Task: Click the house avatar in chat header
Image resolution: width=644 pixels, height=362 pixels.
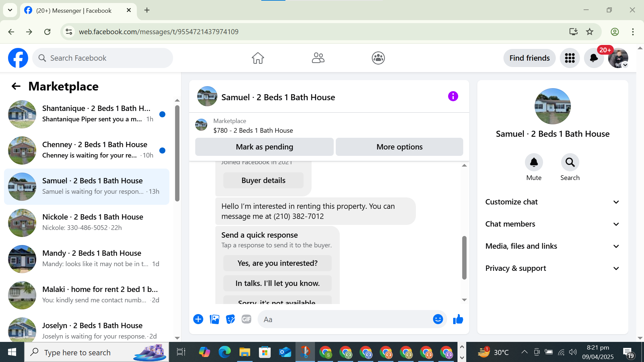Action: click(207, 96)
